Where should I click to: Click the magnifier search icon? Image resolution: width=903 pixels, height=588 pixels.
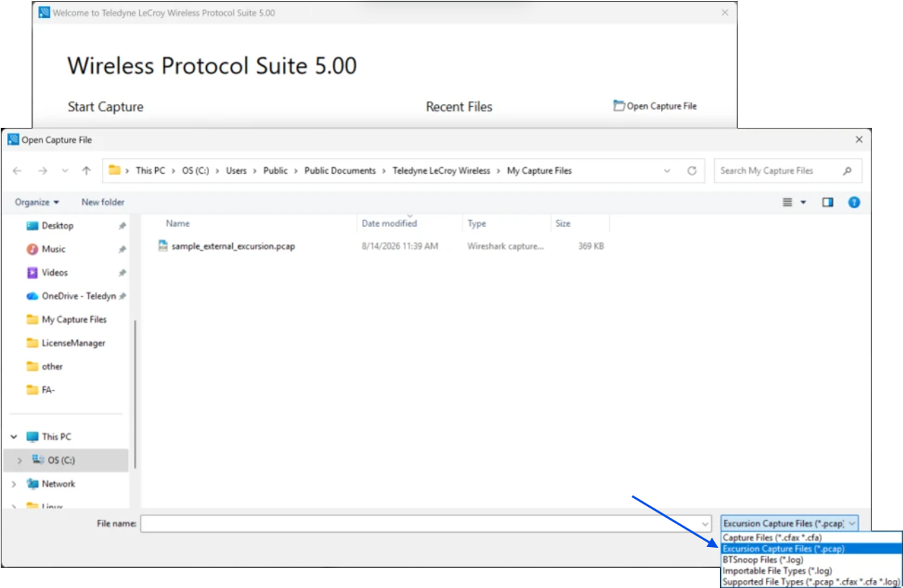pos(848,171)
